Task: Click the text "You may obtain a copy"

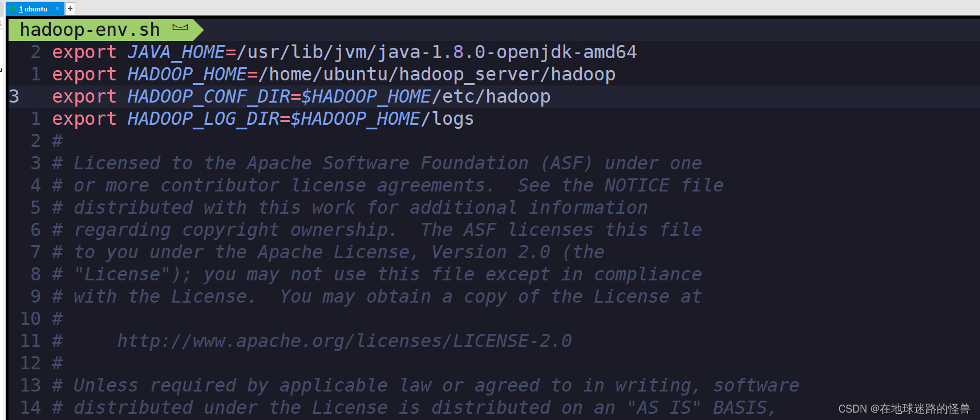Action: [393, 296]
